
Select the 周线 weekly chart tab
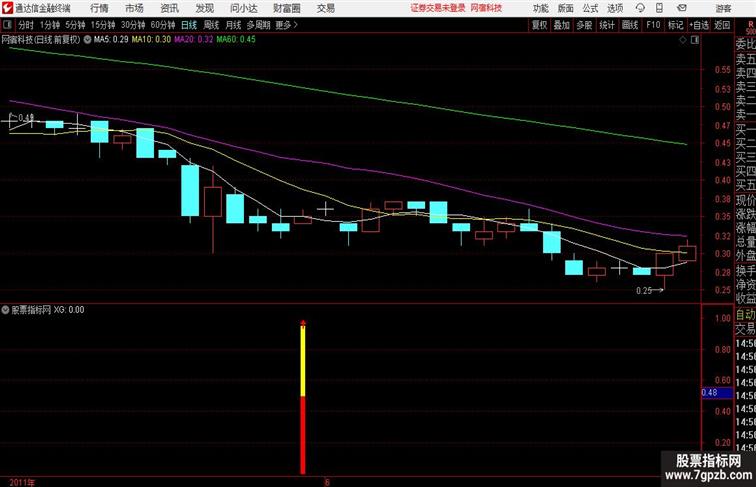211,25
